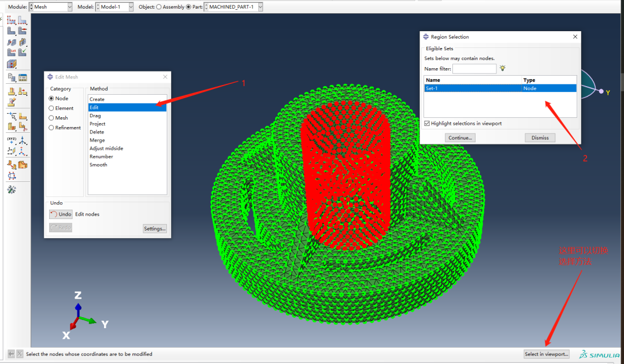This screenshot has height=364, width=624.
Task: Open the Part Manager window icon
Action: tap(23, 77)
